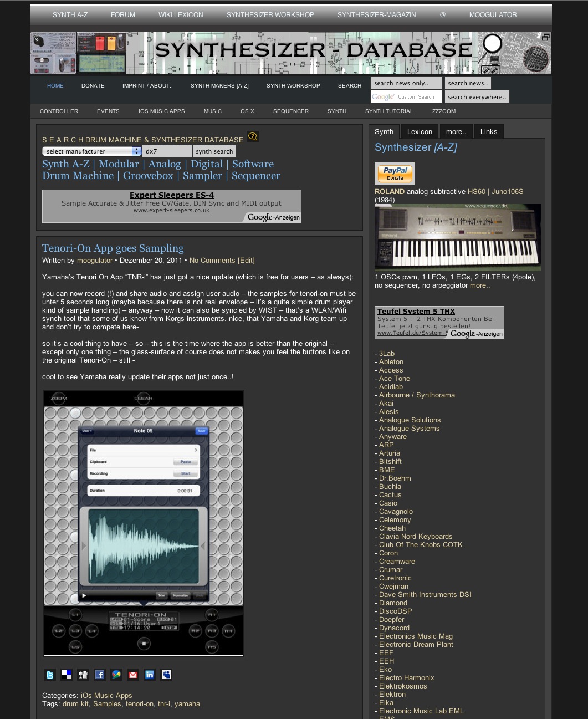588x719 pixels.
Task: Open the Teufel System 5 THX ad
Action: (x=439, y=323)
